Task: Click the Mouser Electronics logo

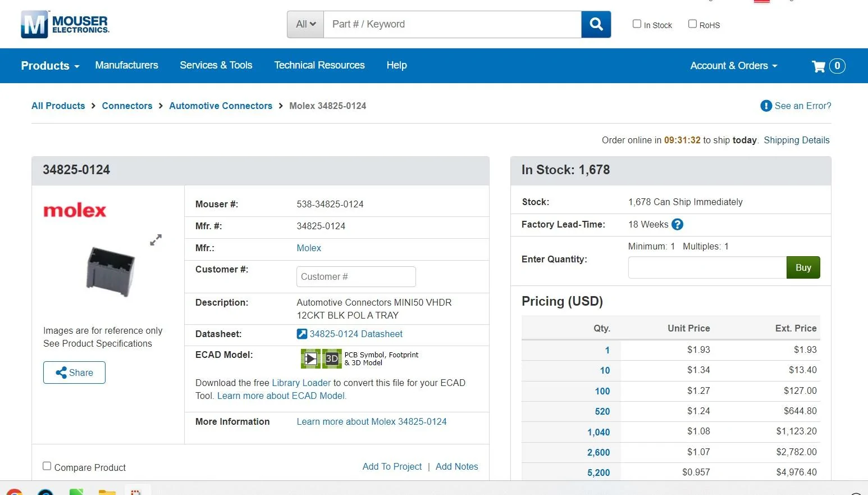Action: click(x=65, y=24)
